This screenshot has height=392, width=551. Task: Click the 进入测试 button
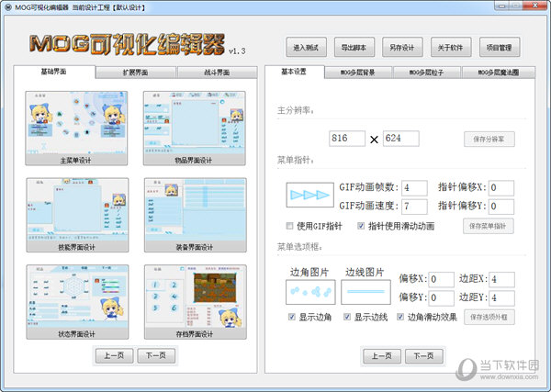click(306, 47)
